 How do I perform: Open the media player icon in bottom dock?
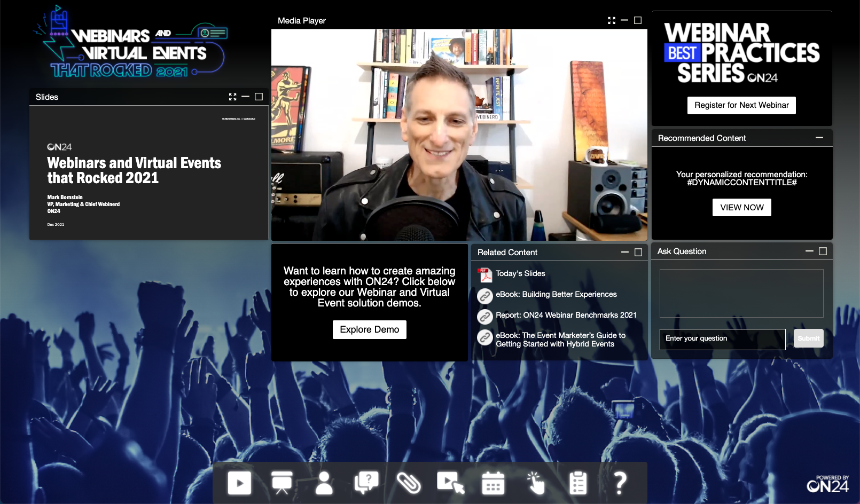tap(239, 483)
